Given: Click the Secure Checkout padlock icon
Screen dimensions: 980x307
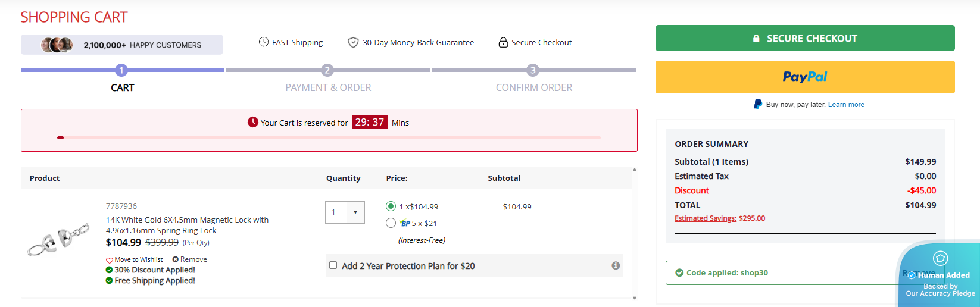Looking at the screenshot, I should point(503,42).
